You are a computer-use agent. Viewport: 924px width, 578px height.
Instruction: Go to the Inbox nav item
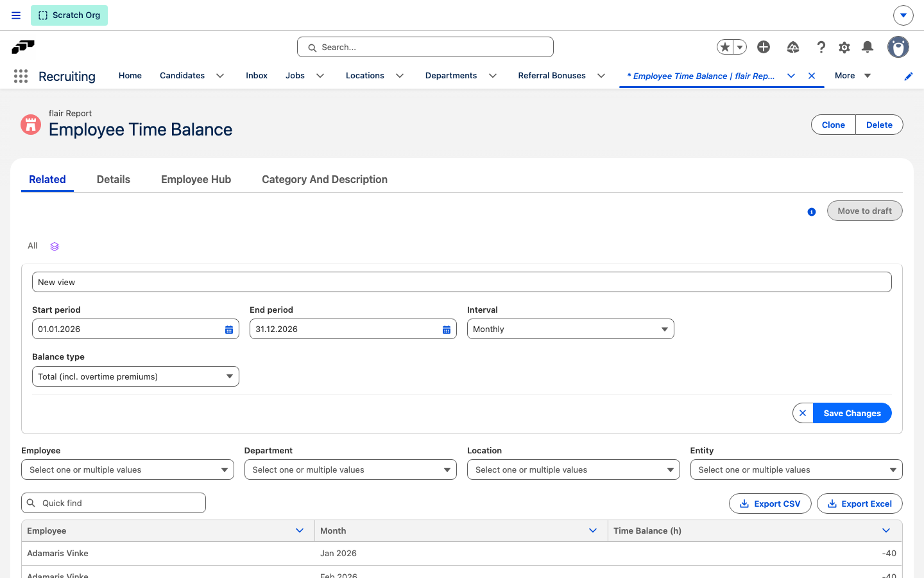tap(257, 76)
